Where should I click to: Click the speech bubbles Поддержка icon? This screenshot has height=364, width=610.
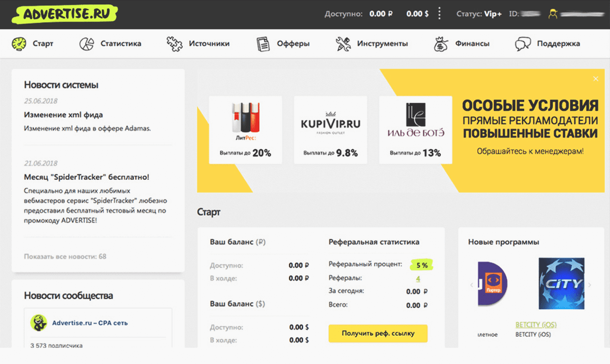pos(523,43)
